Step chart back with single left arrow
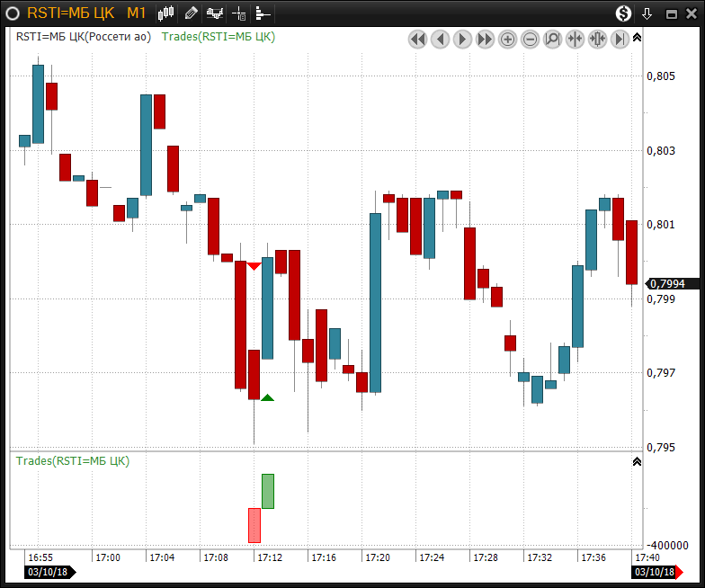Screen dimensions: 705x588 point(440,39)
